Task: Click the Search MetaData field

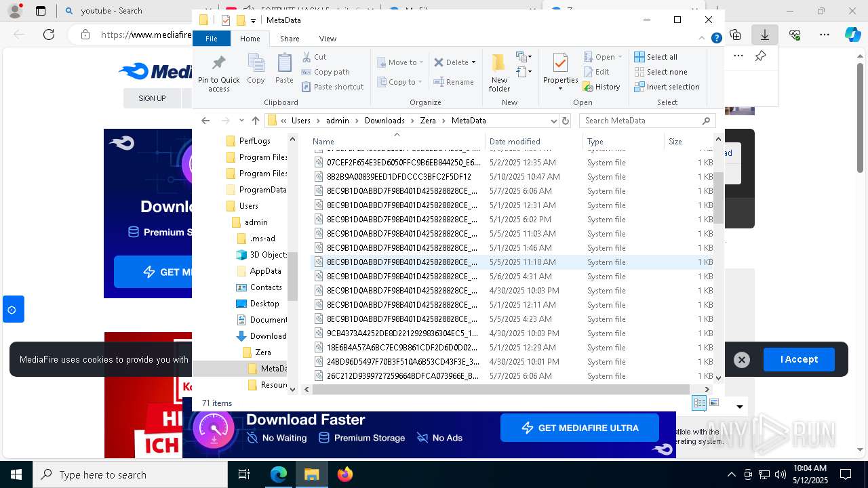Action: (647, 121)
